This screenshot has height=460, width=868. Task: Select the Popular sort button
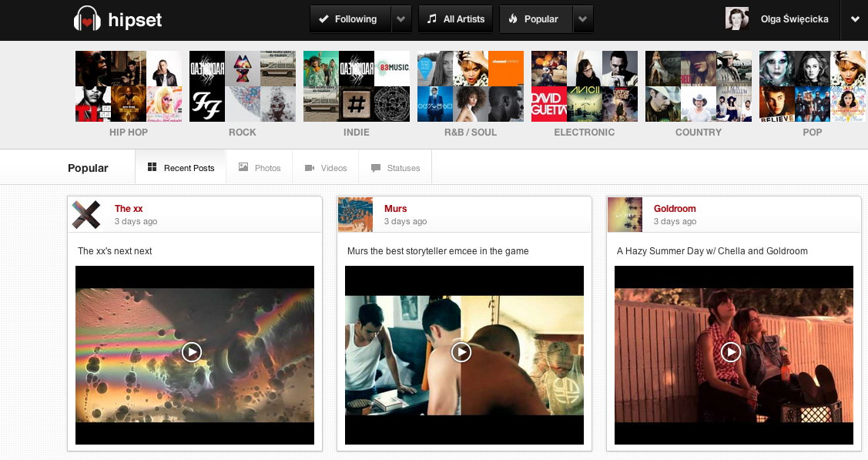pos(535,19)
